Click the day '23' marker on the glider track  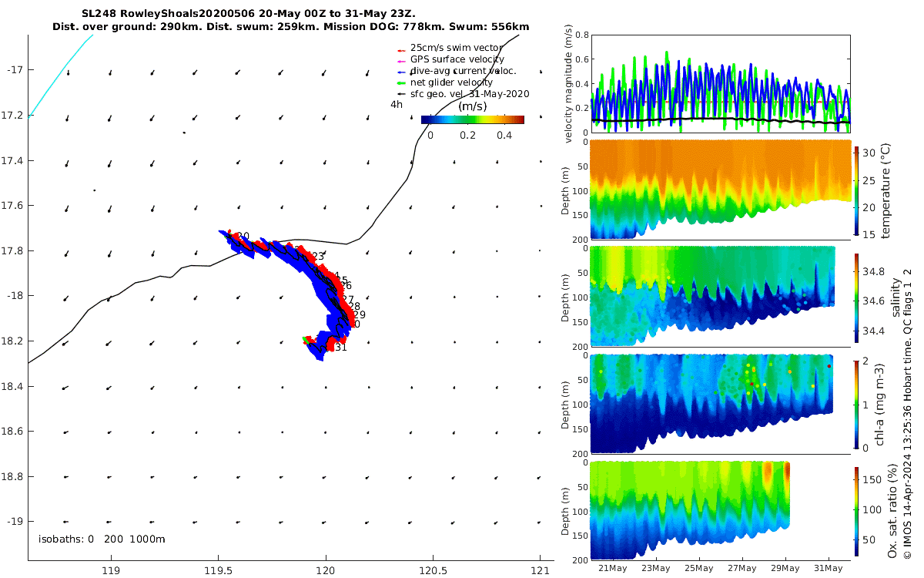pos(318,257)
